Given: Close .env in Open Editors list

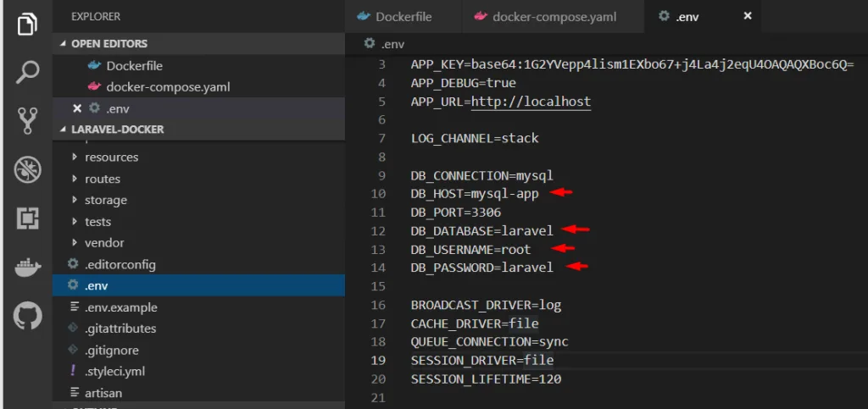Looking at the screenshot, I should 77,108.
